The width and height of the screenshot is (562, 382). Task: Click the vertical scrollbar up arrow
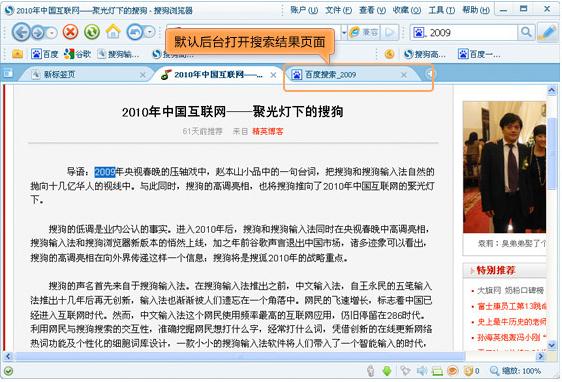pos(552,90)
